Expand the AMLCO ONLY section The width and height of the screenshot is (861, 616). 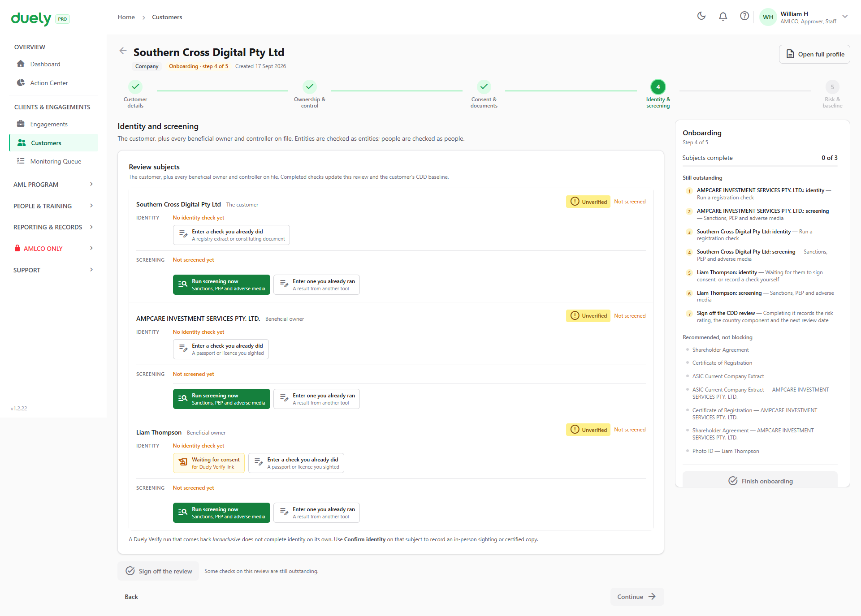54,249
